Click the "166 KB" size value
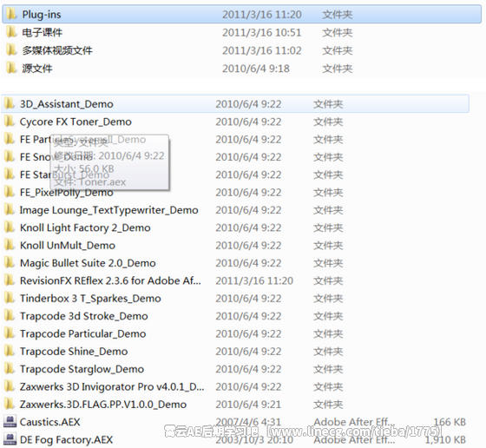 (x=450, y=422)
